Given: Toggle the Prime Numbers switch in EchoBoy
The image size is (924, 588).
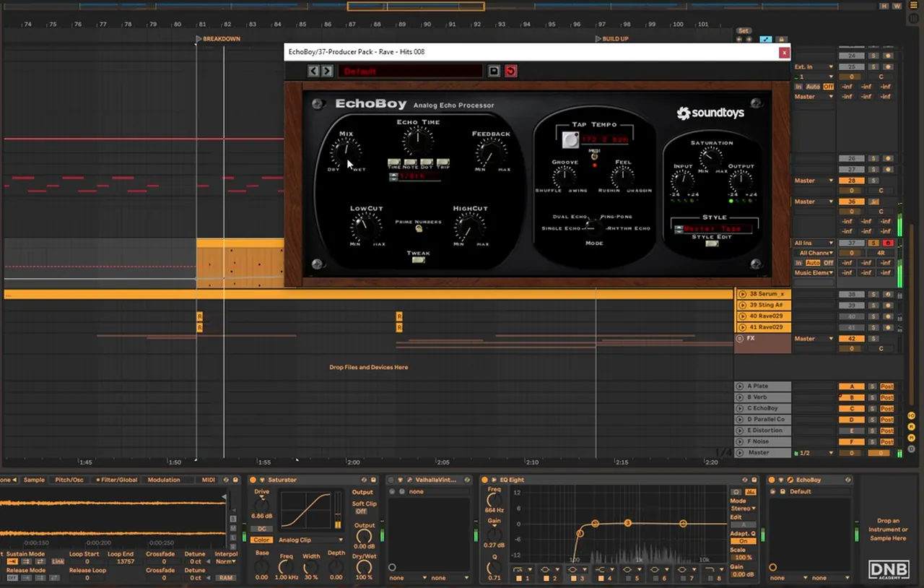Looking at the screenshot, I should click(x=418, y=228).
